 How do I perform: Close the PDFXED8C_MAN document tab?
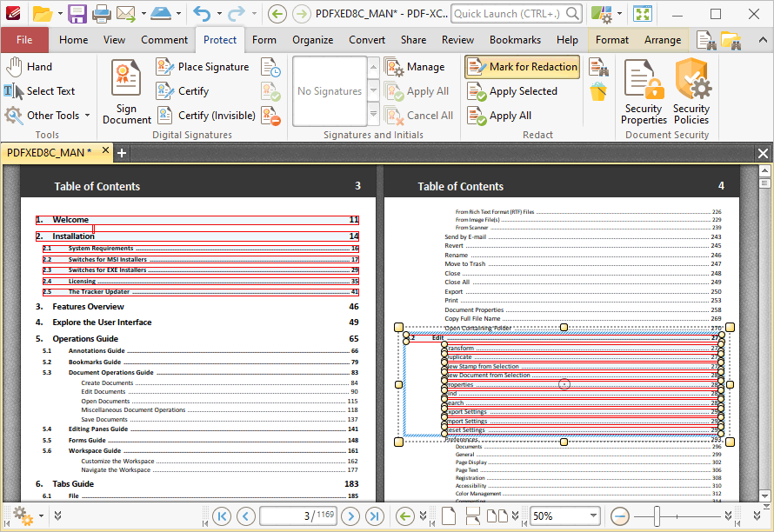105,150
